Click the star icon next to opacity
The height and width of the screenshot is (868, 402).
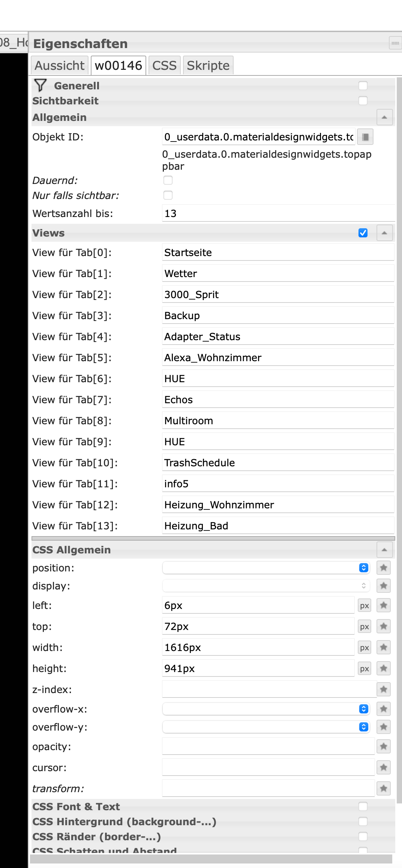point(384,746)
